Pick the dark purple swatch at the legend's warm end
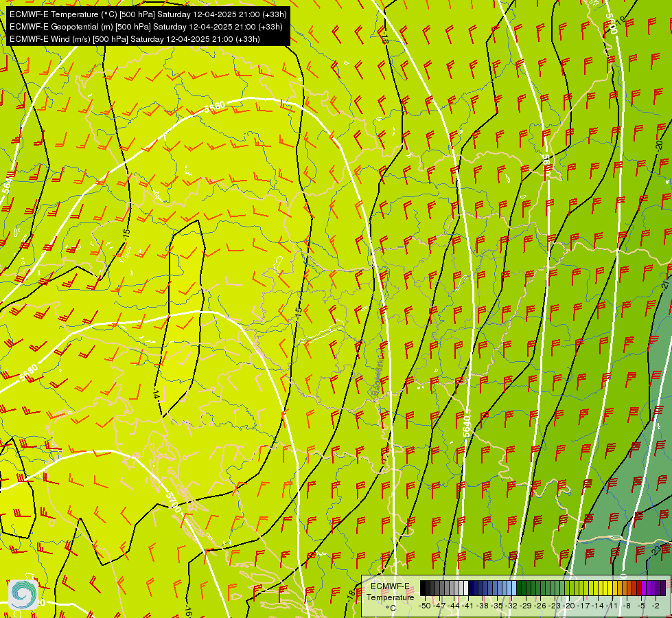Screen dimensions: 672x618 (x=663, y=588)
